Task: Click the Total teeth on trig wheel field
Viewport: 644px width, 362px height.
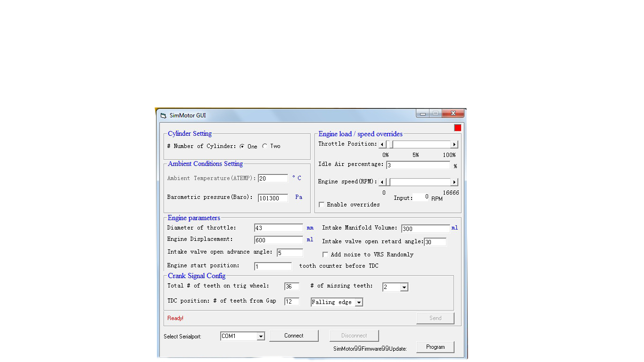Action: click(292, 287)
